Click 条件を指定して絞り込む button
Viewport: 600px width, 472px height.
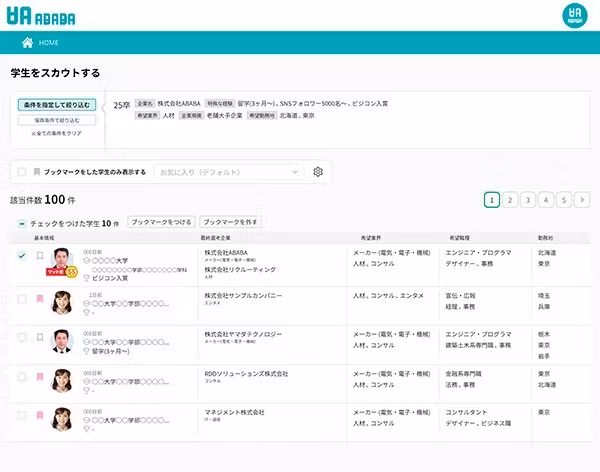coord(57,105)
